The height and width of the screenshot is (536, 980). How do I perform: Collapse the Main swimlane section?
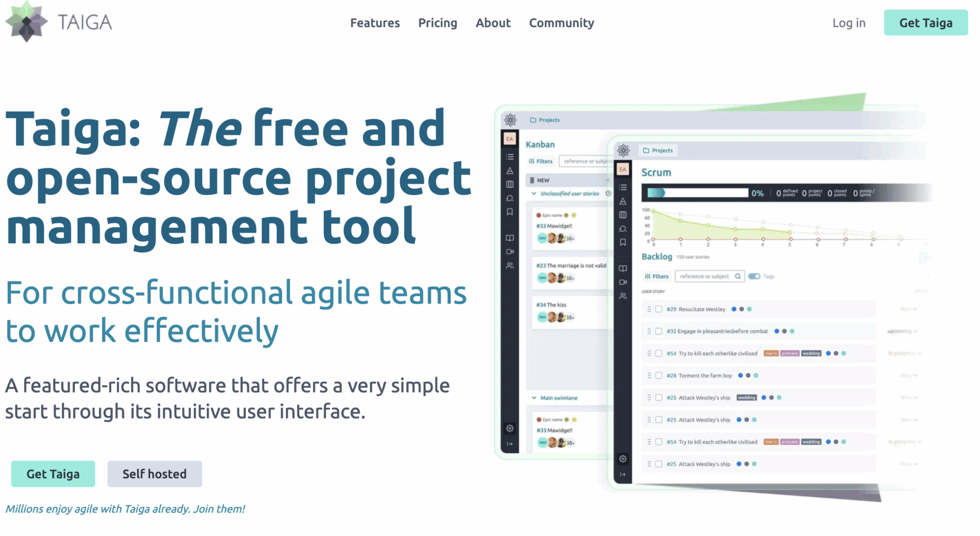point(534,398)
